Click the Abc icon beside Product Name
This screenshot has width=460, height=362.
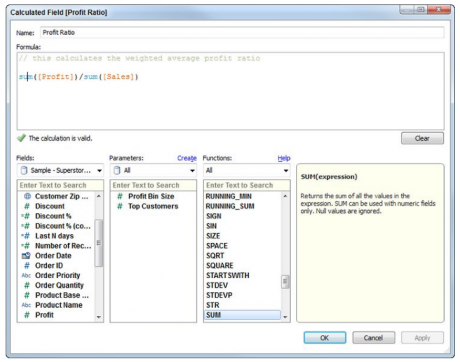(26, 305)
